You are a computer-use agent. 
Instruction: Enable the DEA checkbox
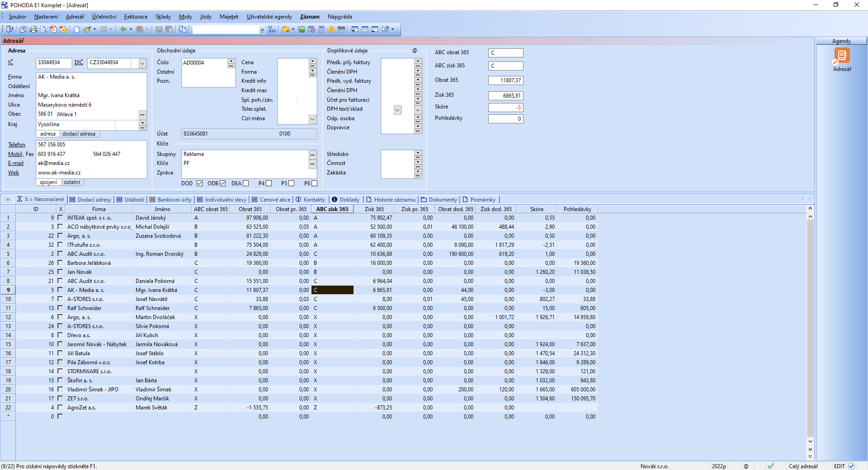click(x=245, y=183)
